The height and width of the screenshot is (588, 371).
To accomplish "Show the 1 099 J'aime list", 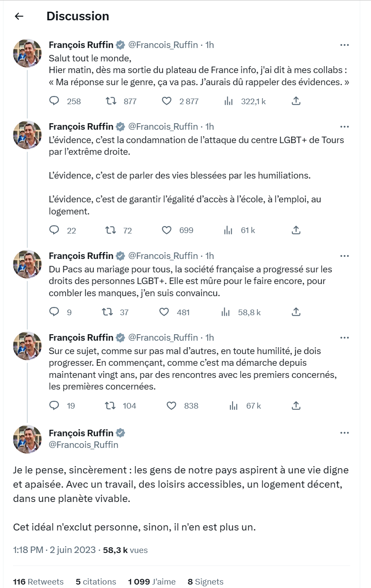I will (x=152, y=582).
